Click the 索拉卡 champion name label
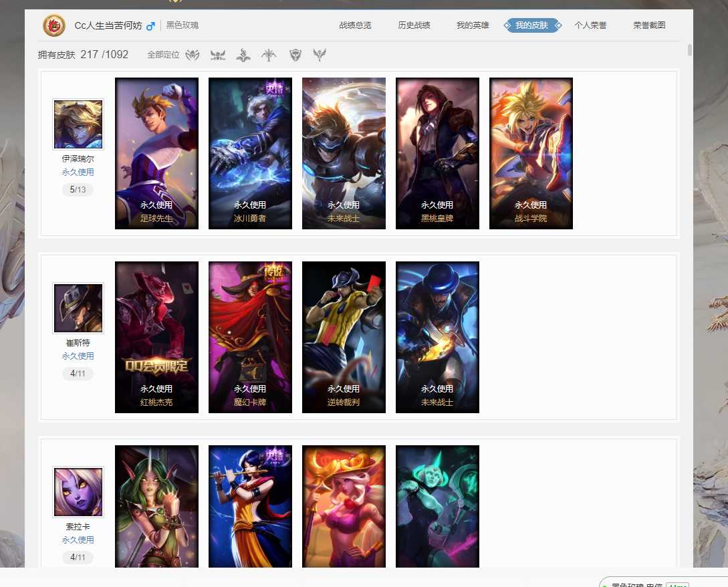This screenshot has width=728, height=587. [x=78, y=527]
